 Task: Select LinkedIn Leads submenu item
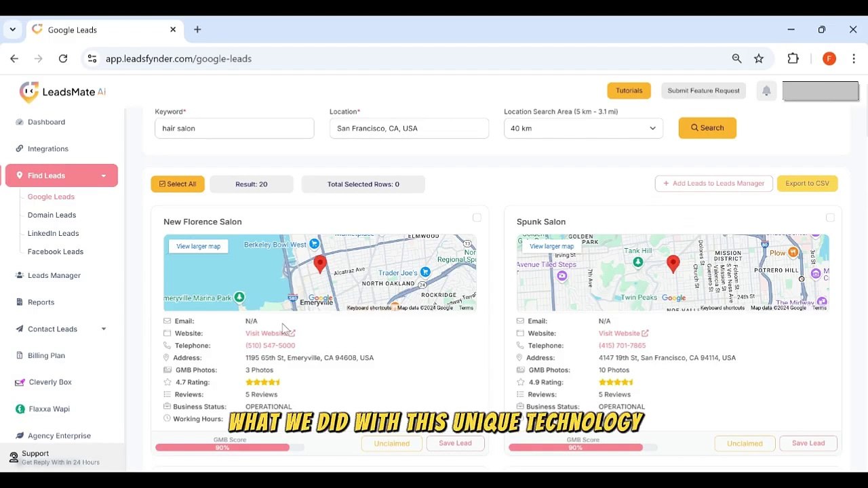point(53,233)
